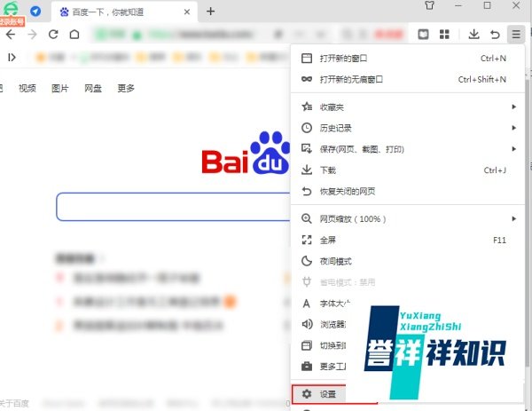The height and width of the screenshot is (411, 532).
Task: Expand 网页缩放 (100%) submenu
Action: click(408, 219)
